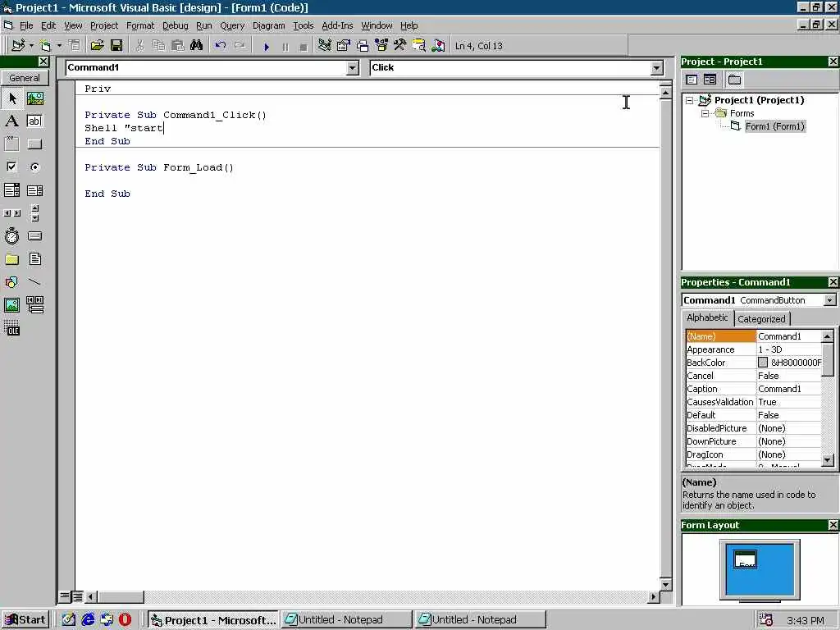This screenshot has width=840, height=630.
Task: Open the Toolbox hammer-wrench icon
Action: (x=399, y=46)
